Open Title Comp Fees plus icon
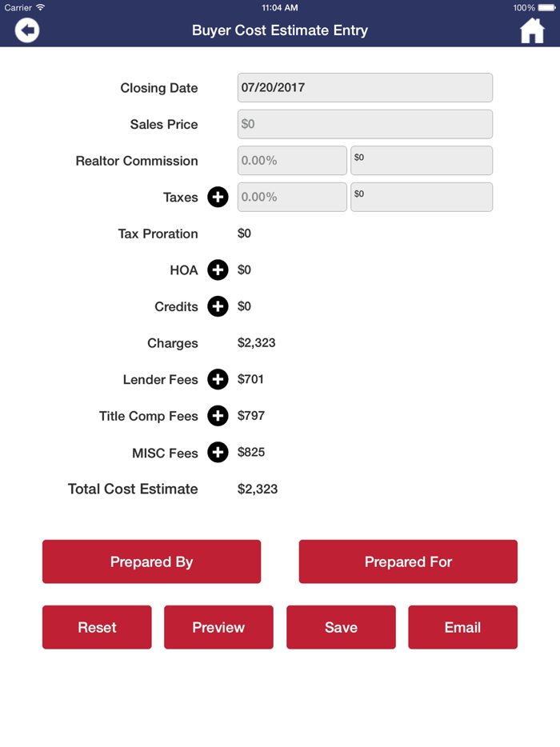The width and height of the screenshot is (560, 747). [x=218, y=416]
